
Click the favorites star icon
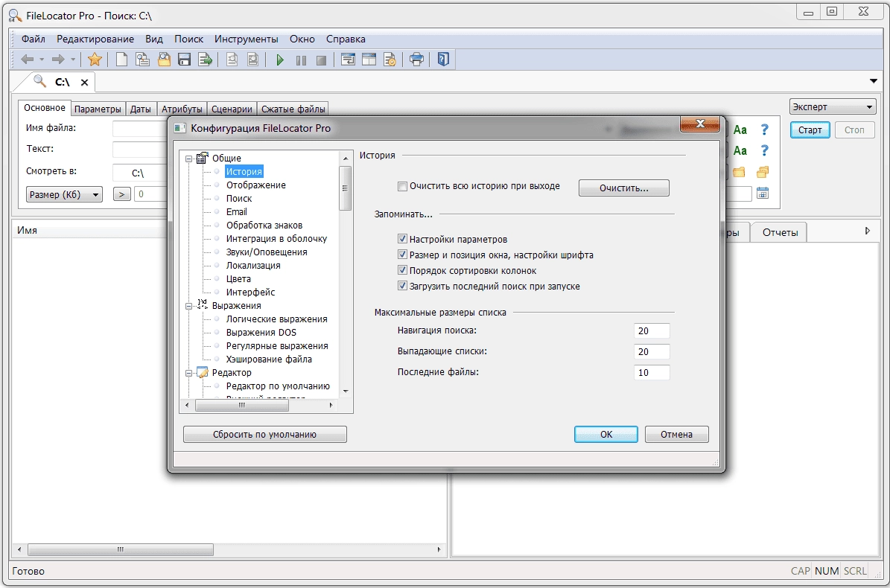[95, 59]
